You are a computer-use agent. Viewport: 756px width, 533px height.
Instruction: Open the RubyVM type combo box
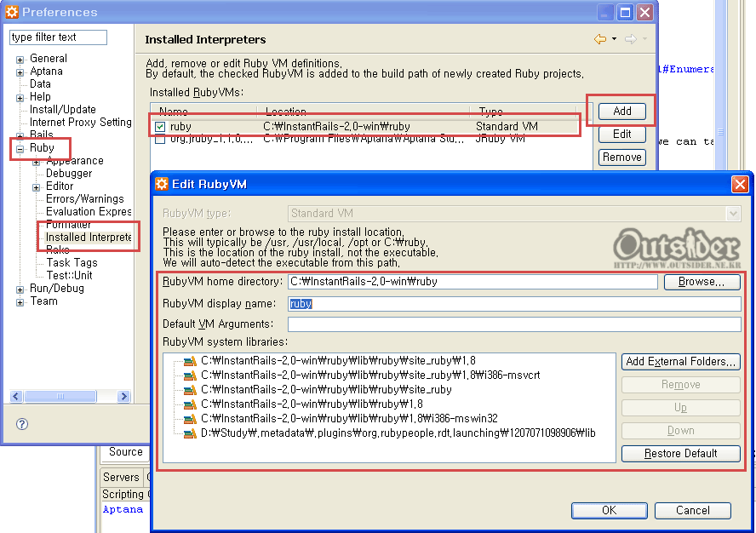[514, 213]
